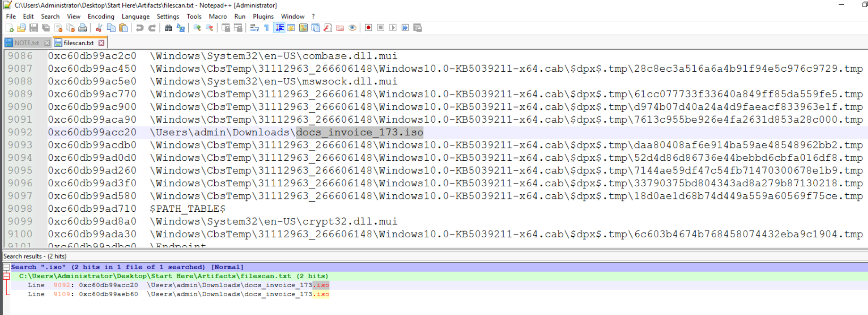Image resolution: width=868 pixels, height=315 pixels.
Task: Zoom in using the magnifier plus icon
Action: pyautogui.click(x=197, y=28)
